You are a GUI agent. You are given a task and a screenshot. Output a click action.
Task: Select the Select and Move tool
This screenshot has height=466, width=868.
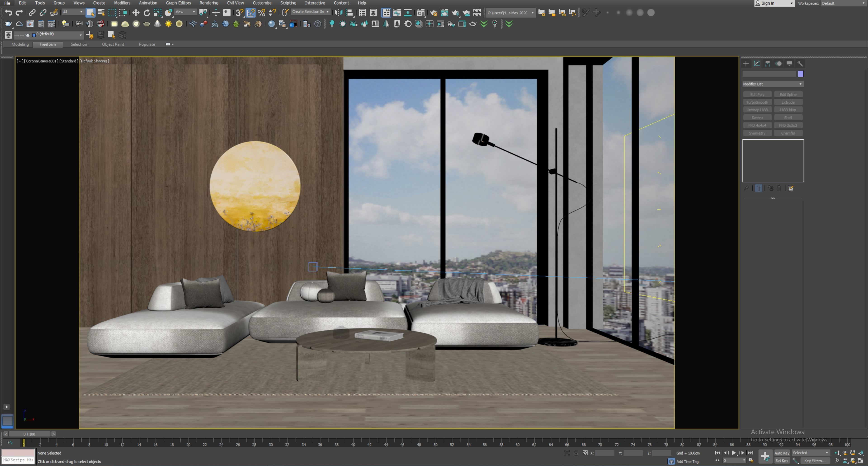pos(136,13)
